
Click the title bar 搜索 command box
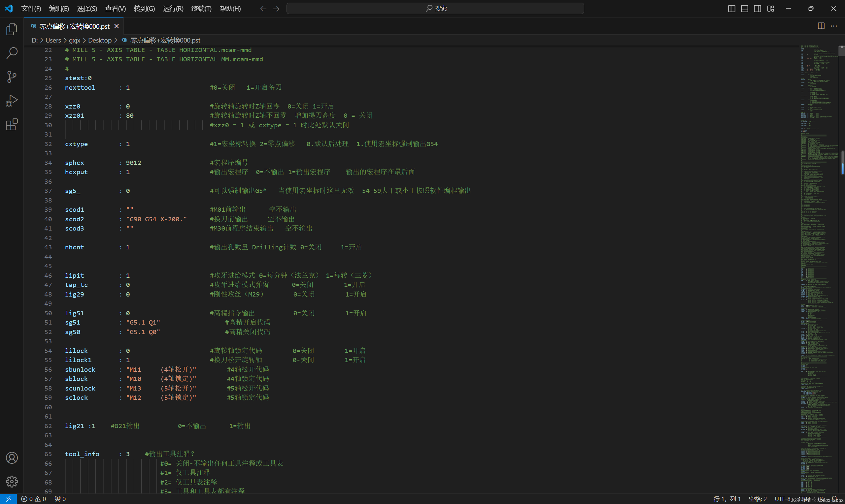[435, 9]
